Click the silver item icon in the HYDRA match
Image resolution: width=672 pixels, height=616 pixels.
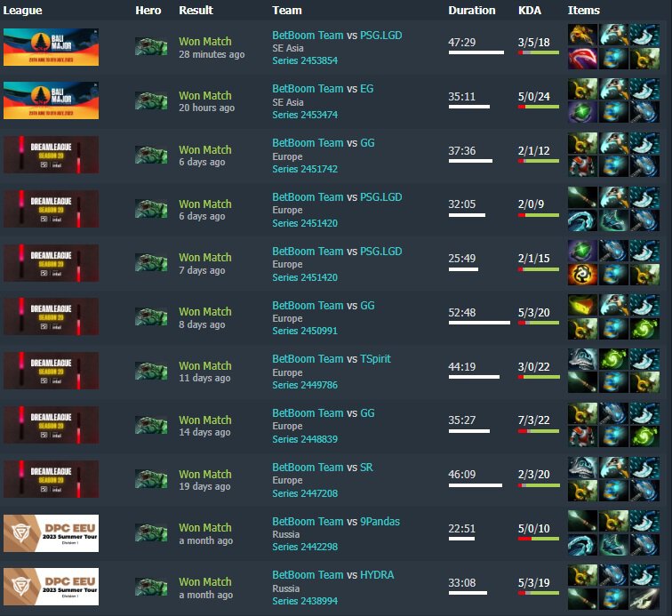tap(644, 598)
